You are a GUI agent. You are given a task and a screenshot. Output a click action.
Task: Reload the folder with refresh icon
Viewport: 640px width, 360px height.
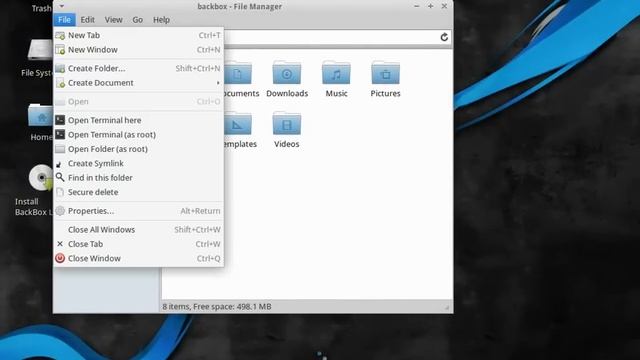(444, 37)
